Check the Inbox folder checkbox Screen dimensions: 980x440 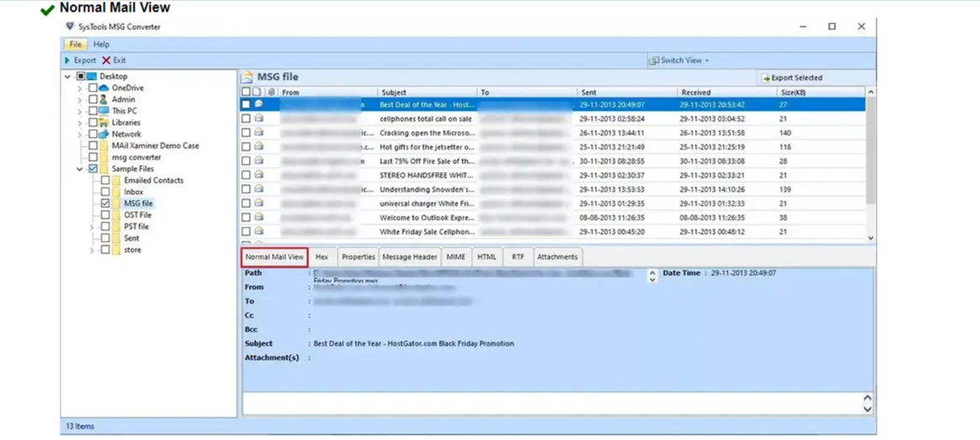click(x=105, y=191)
